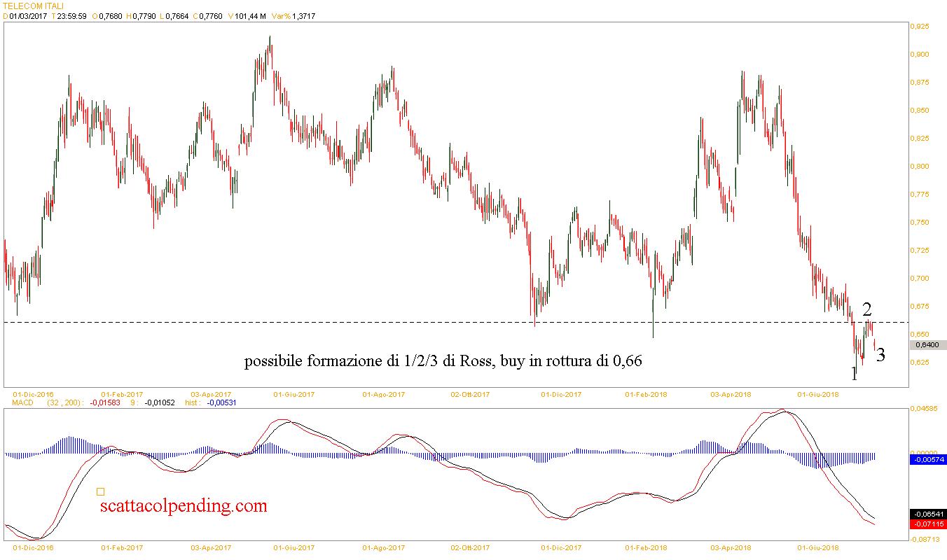
Task: Click the 0,825 price axis label
Action: click(919, 139)
